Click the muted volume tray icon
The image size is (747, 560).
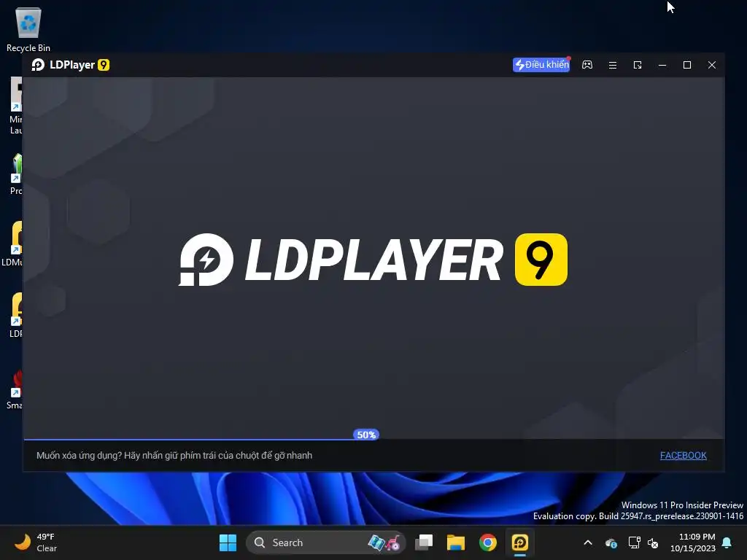tap(653, 542)
